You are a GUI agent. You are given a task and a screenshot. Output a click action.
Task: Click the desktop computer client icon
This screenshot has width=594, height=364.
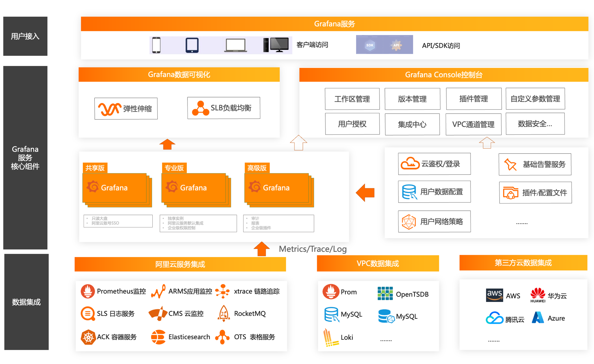tap(276, 45)
